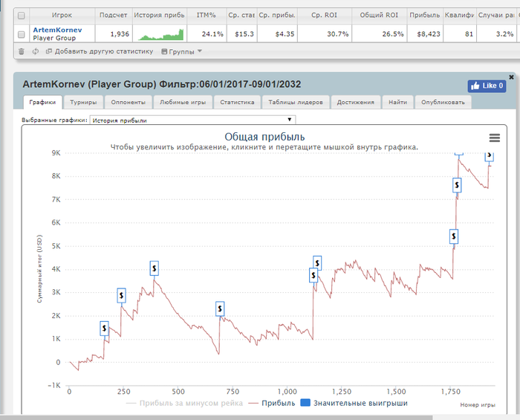520x420 pixels.
Task: Click the lower win marker near game 1,125
Action: (x=313, y=275)
